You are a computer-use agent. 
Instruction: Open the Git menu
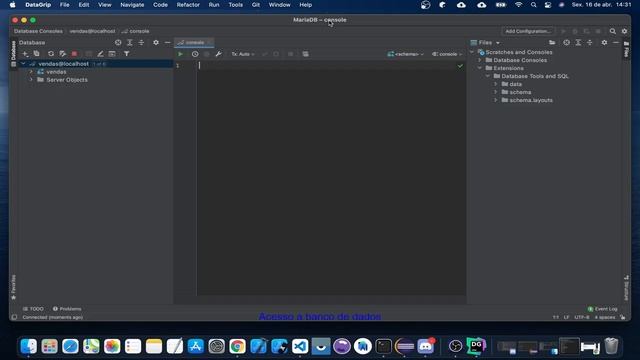coord(256,5)
